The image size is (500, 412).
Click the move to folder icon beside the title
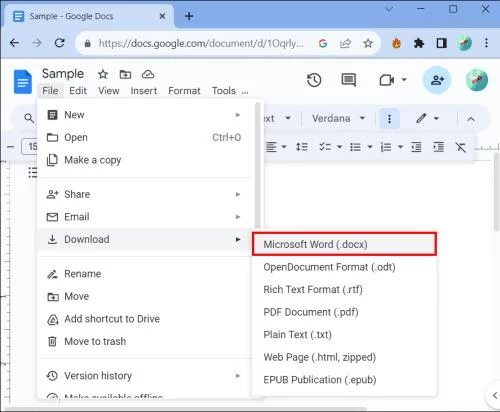125,74
